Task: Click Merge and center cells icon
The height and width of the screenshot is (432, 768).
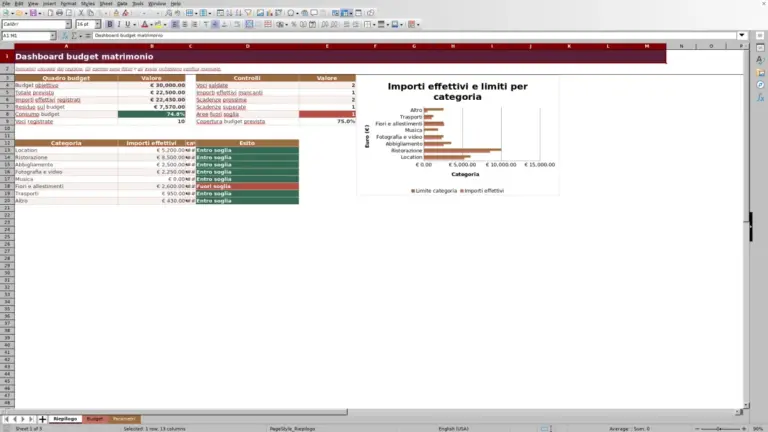Action: click(x=249, y=24)
